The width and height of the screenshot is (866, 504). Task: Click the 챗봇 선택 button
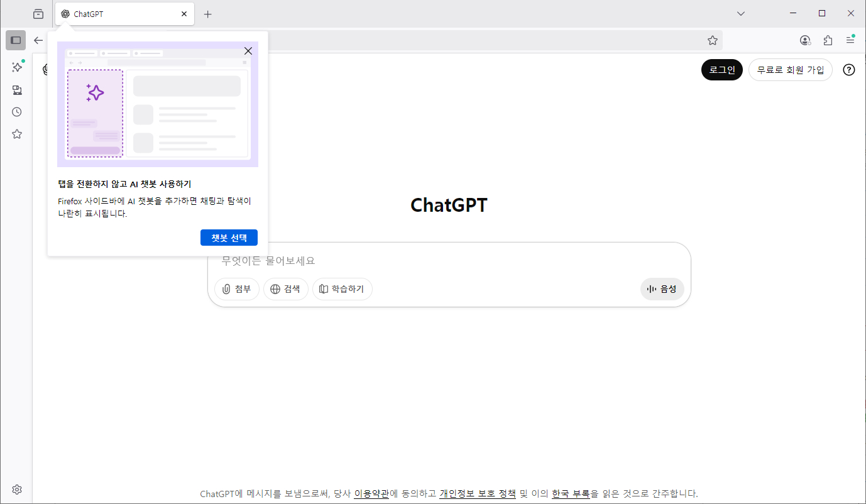[229, 238]
